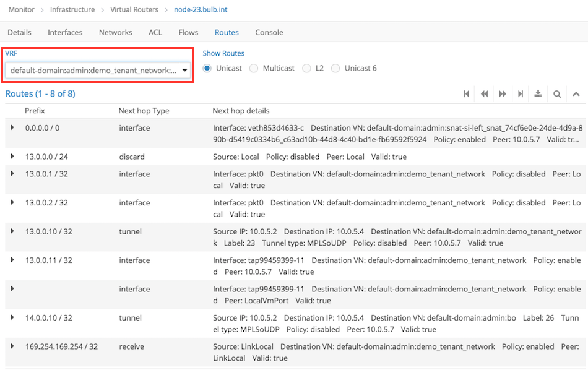This screenshot has height=370, width=588.
Task: Go to last page of routes
Action: (521, 93)
